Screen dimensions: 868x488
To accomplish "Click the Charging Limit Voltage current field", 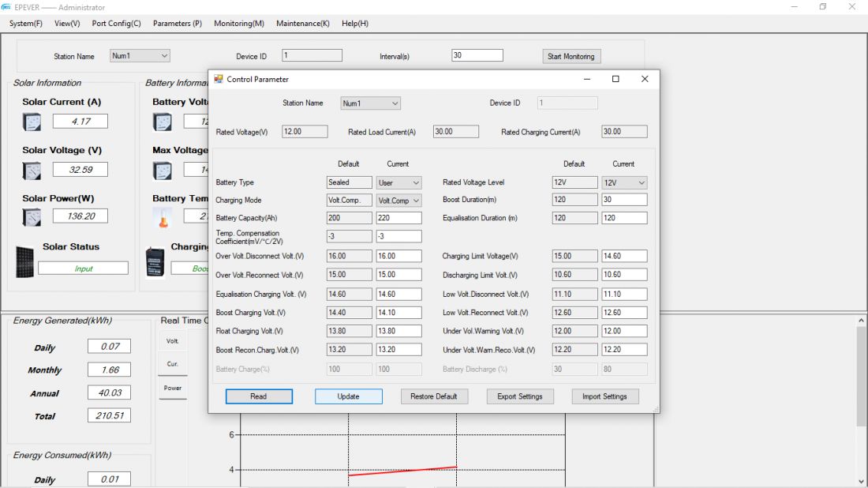I will pos(624,257).
